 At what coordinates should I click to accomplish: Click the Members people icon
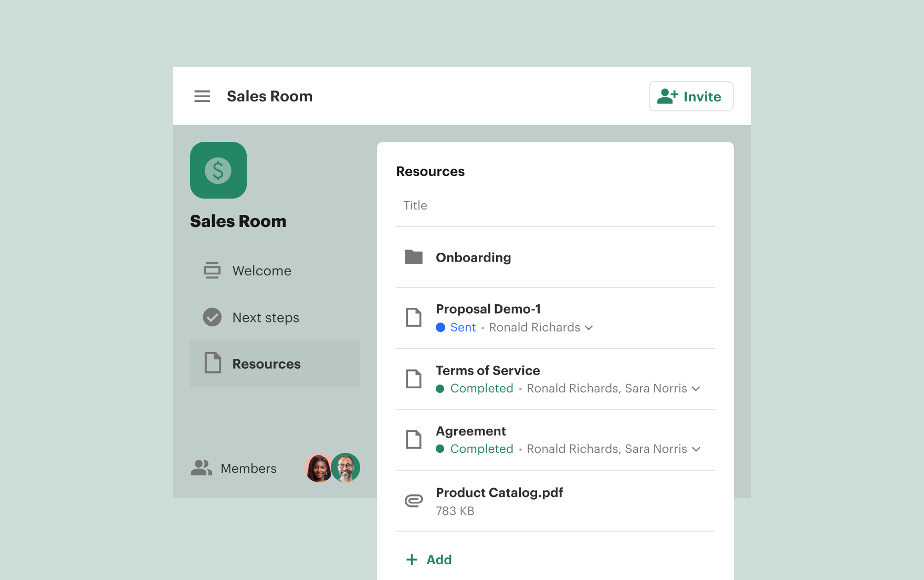tap(201, 468)
